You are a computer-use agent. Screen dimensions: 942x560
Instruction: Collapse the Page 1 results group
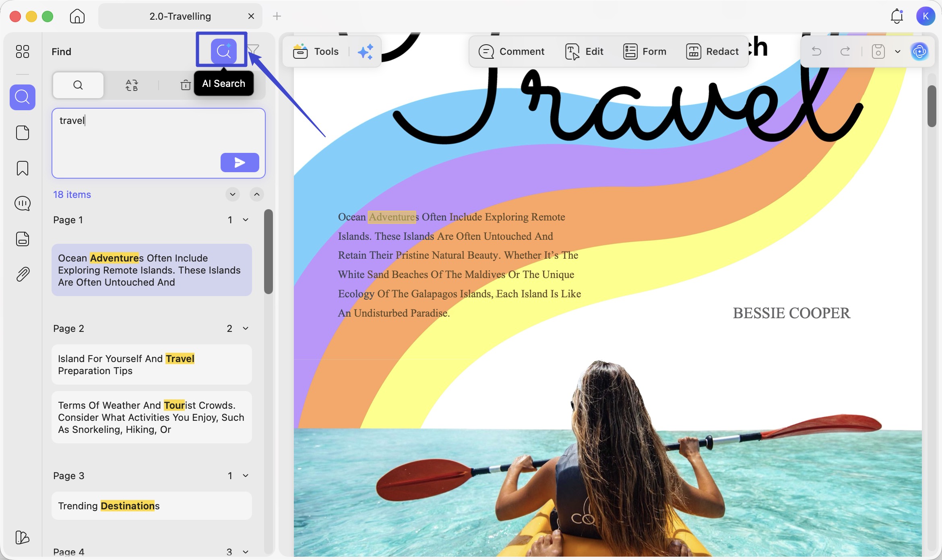click(246, 220)
